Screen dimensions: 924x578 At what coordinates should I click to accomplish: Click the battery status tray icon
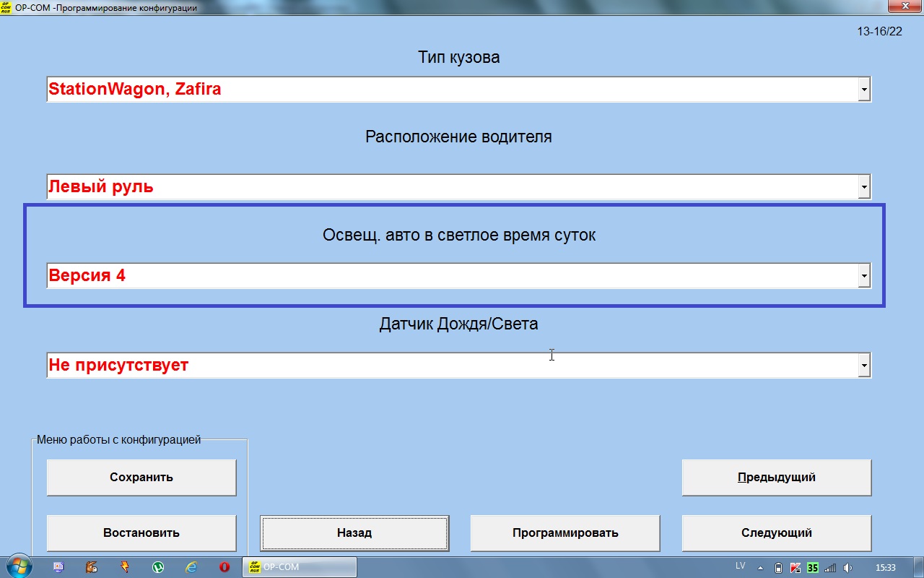(778, 568)
